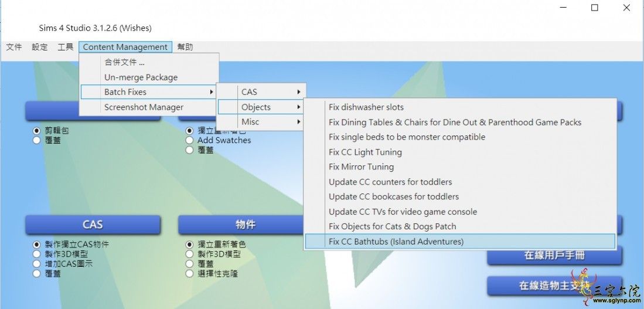Open the 幫助 menu
Image resolution: width=644 pixels, height=309 pixels.
185,47
